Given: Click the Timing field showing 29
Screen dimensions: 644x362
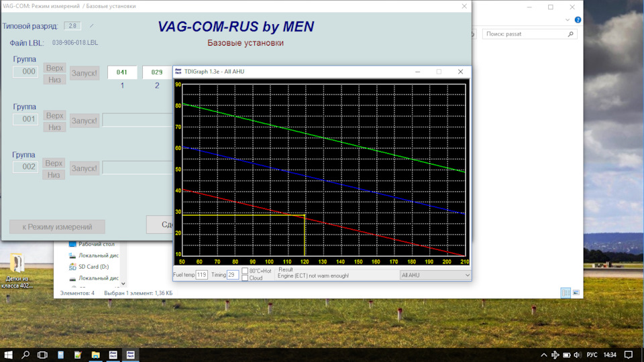Looking at the screenshot, I should (x=233, y=275).
